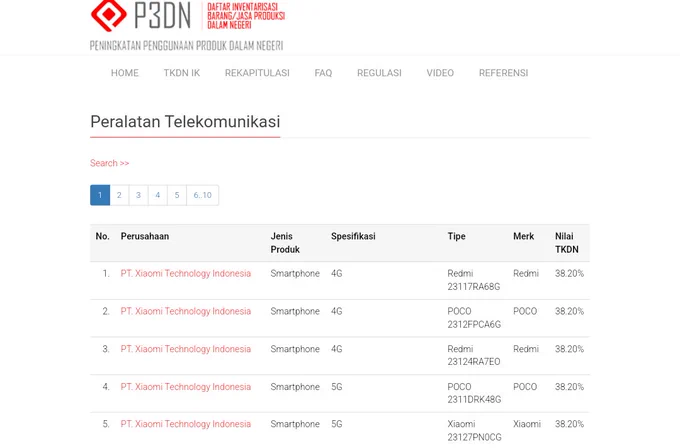Go to pagination page 2

coord(119,195)
